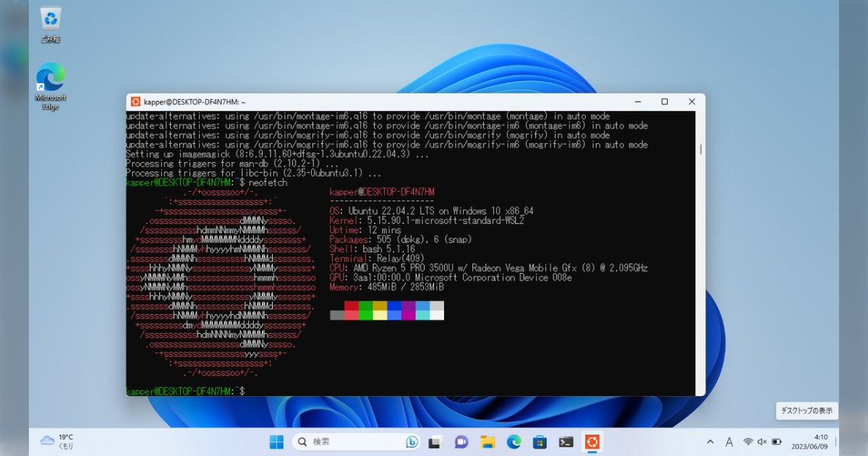
Task: Click the taskbar search input field
Action: pos(347,442)
